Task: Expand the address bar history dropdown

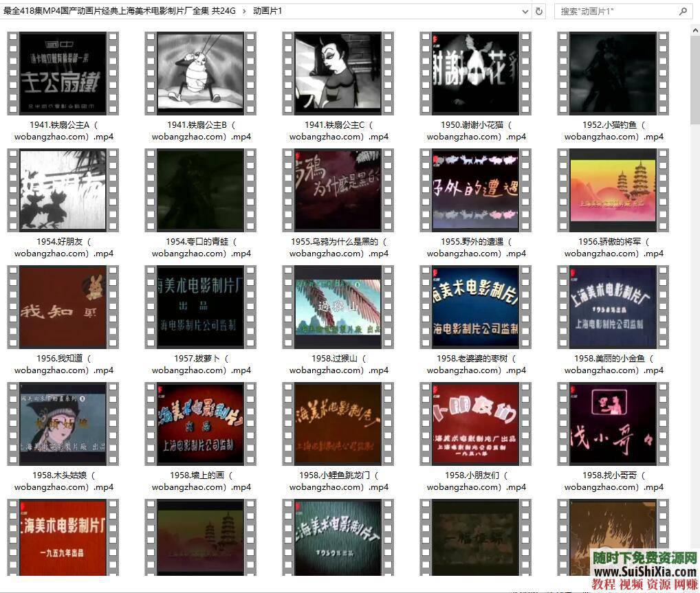Action: point(525,11)
